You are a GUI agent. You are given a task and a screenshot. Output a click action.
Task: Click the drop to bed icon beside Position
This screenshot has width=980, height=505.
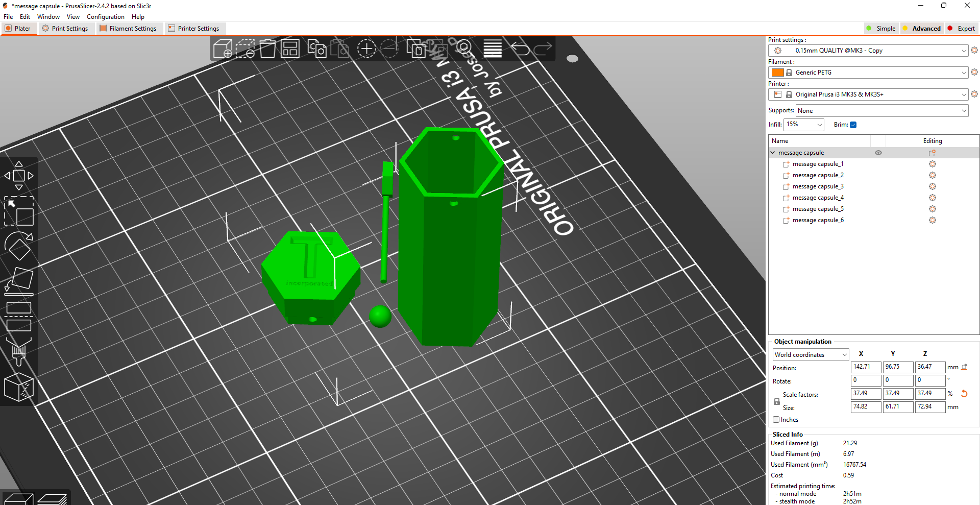(964, 367)
